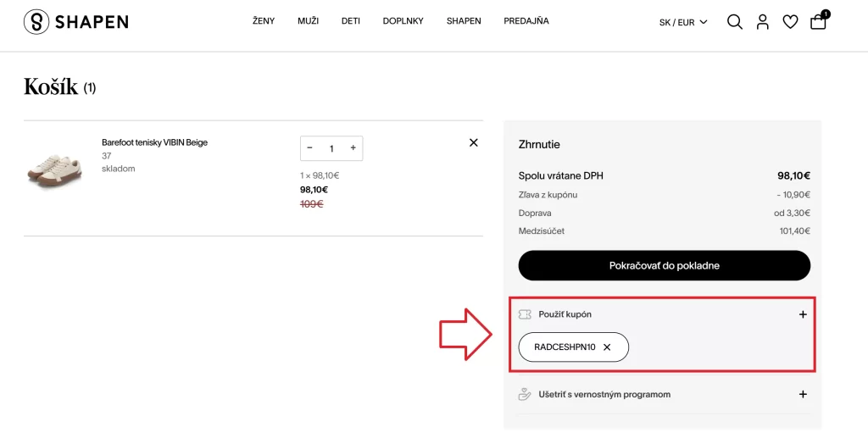Click Pokračovať do pokladne button
The width and height of the screenshot is (868, 444).
665,265
